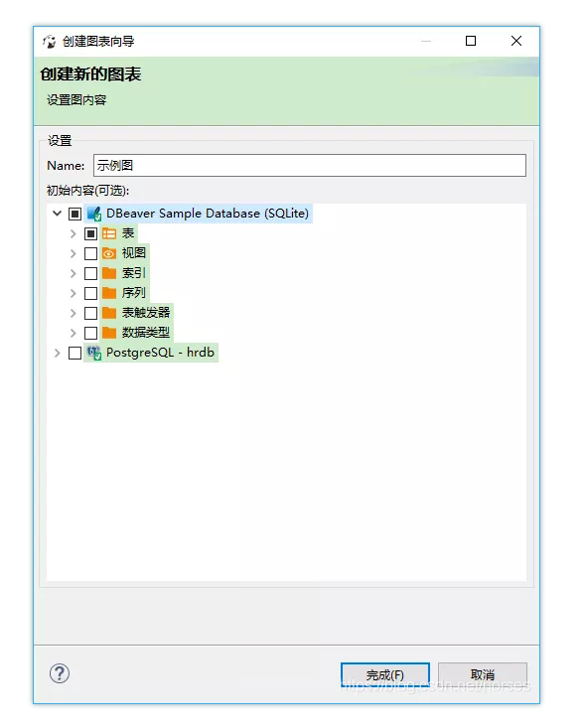Maximize the 创建图表向导 window
The height and width of the screenshot is (728, 585).
coord(471,41)
